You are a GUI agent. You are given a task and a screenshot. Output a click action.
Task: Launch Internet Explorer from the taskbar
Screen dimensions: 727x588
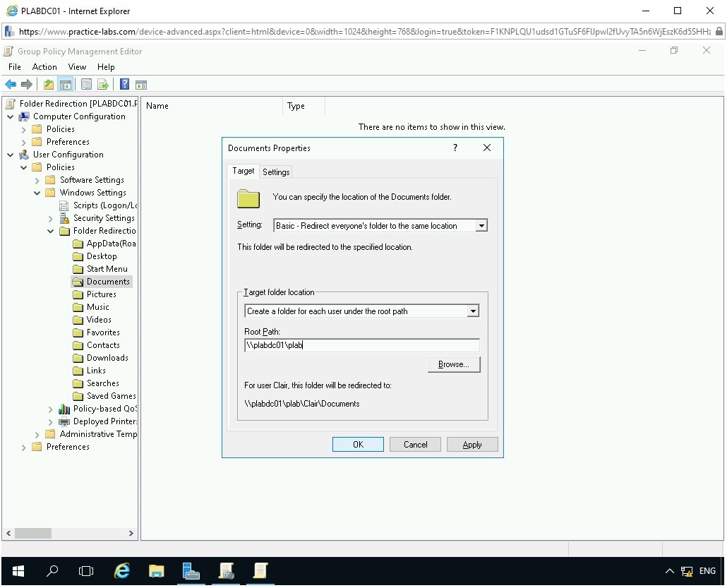pyautogui.click(x=122, y=571)
